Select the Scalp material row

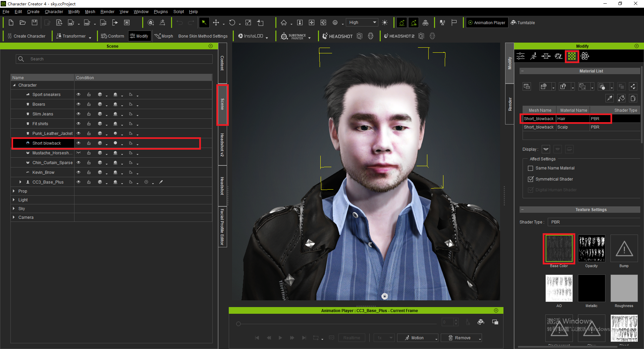pos(581,127)
